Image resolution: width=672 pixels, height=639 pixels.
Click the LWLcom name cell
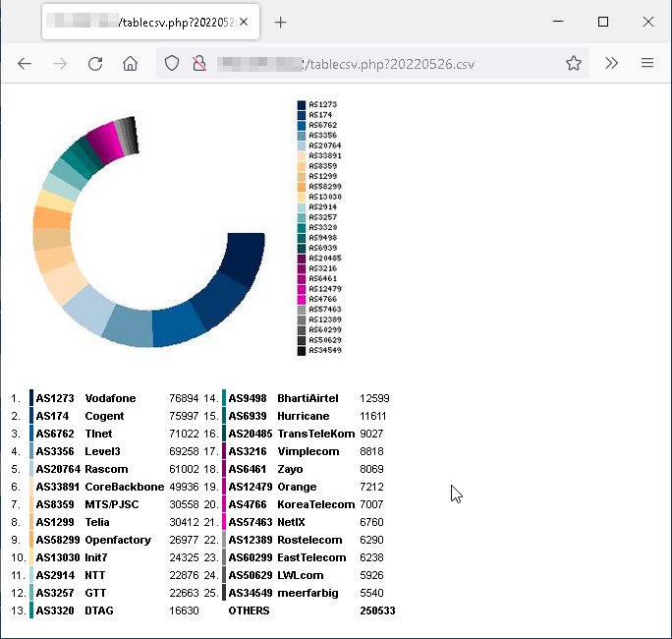300,575
